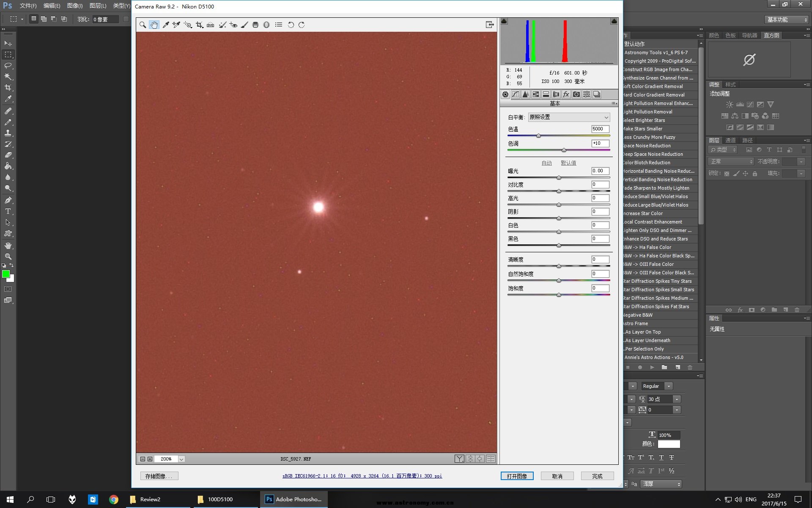Select the Graduated Filter tool
Image resolution: width=812 pixels, height=508 pixels.
point(255,25)
